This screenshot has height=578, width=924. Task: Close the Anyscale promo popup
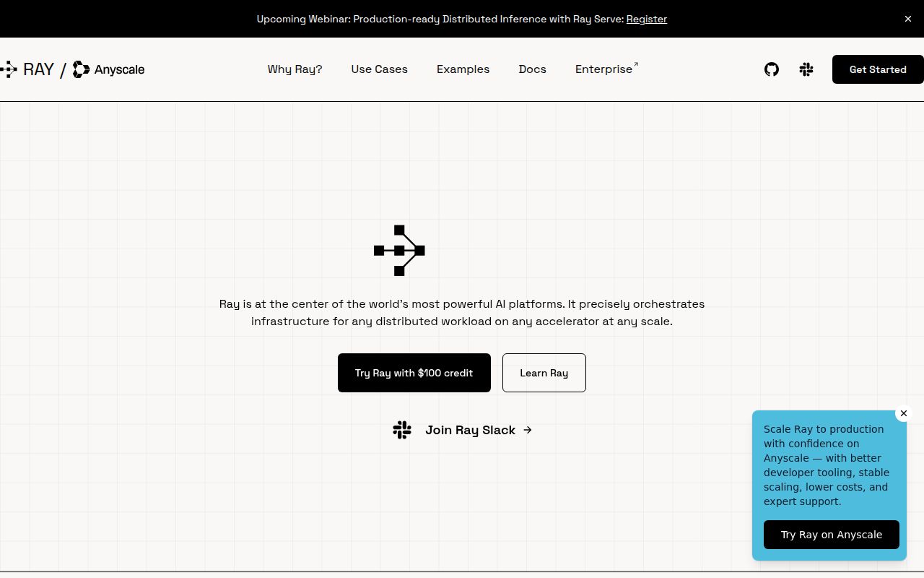(903, 413)
